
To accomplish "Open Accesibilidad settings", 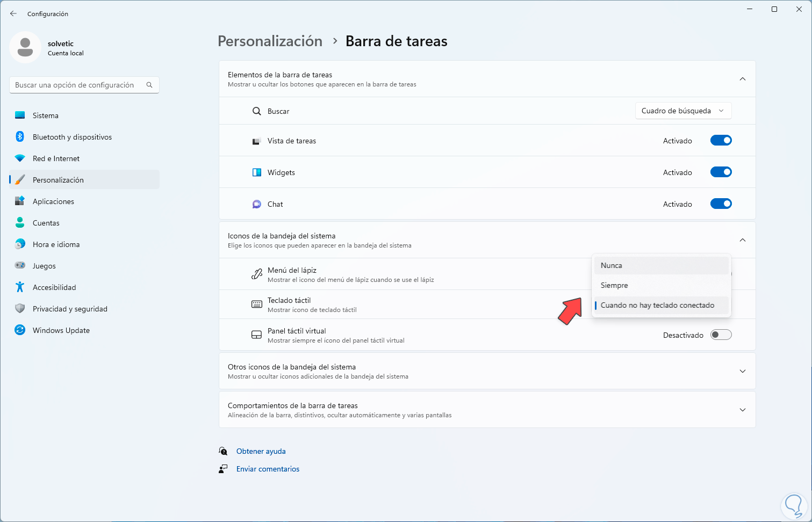I will (x=54, y=287).
